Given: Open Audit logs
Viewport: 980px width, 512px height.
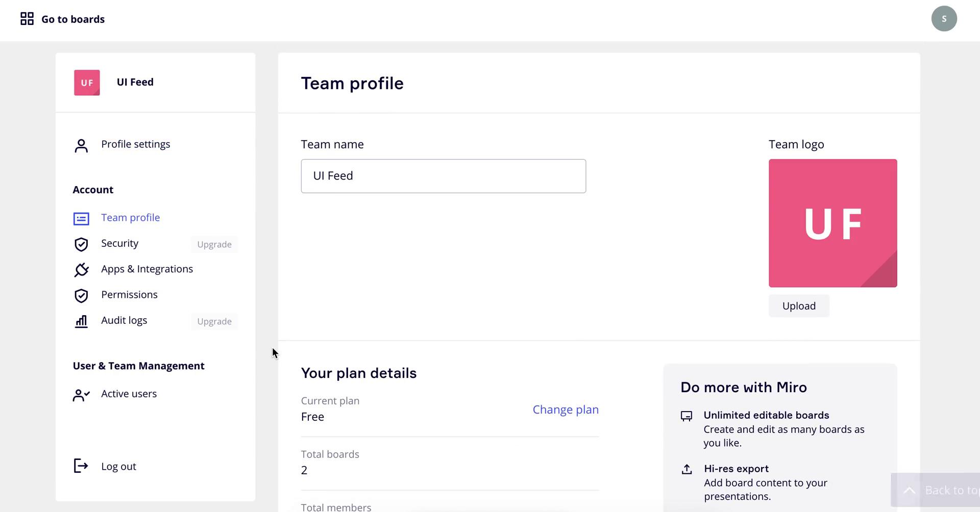Looking at the screenshot, I should tap(124, 320).
